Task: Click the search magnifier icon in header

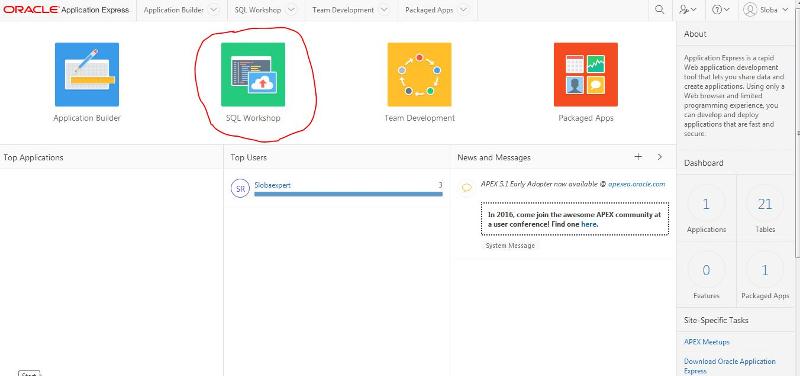Action: tap(660, 10)
